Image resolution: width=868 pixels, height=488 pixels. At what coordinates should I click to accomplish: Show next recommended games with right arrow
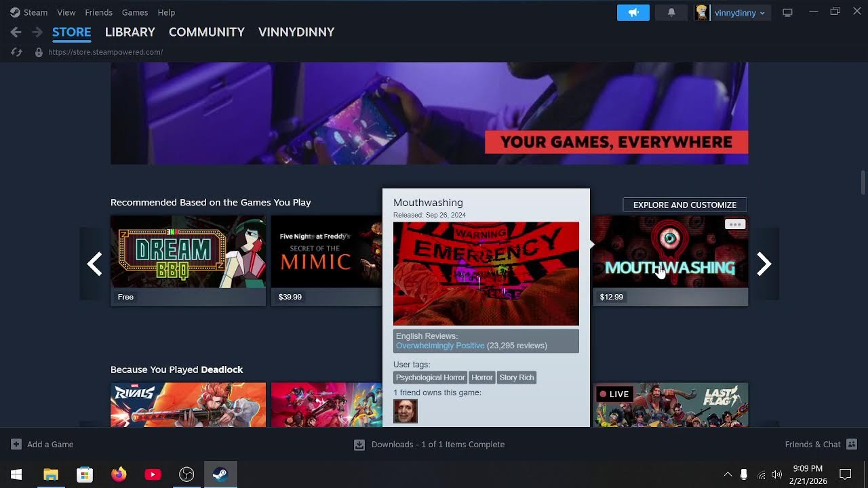click(x=764, y=264)
